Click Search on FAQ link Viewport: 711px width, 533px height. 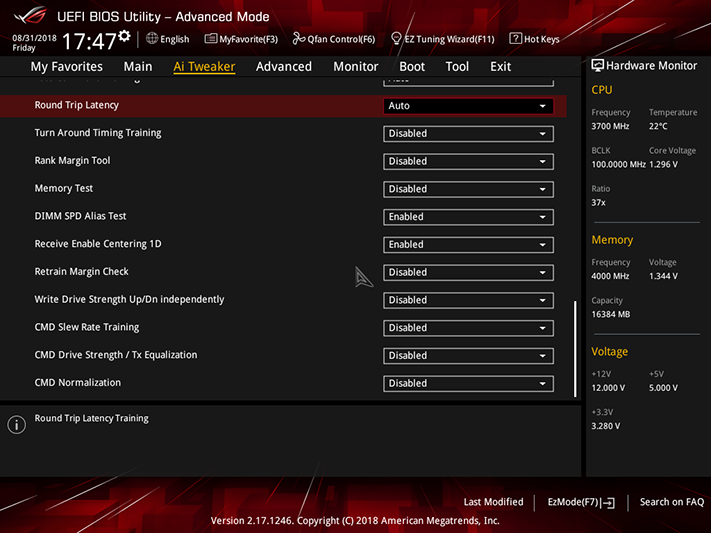[672, 502]
